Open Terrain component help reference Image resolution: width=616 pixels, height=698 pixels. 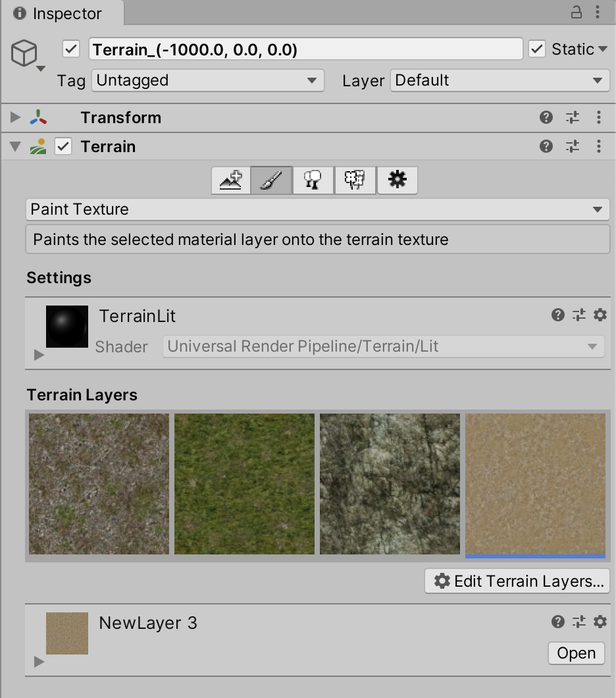[546, 146]
